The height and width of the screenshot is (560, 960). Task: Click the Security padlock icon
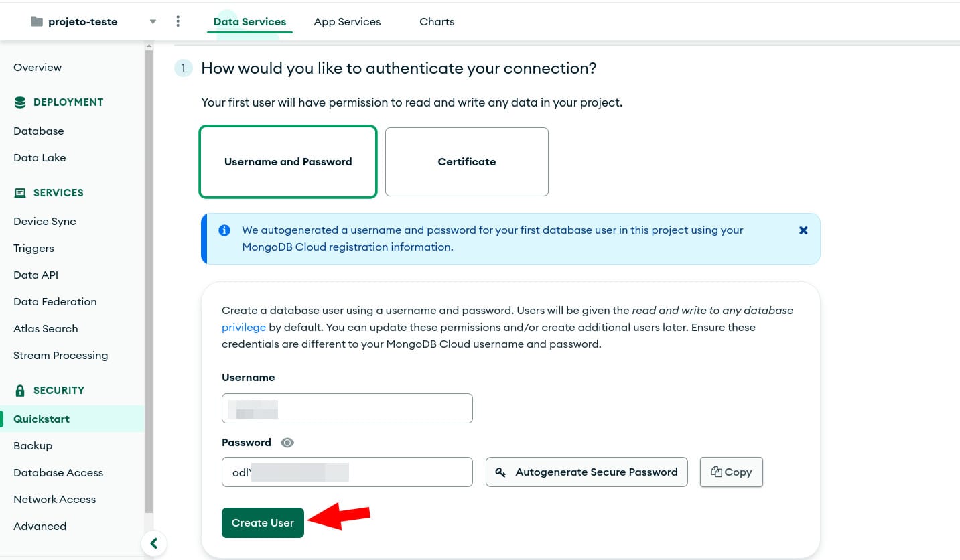tap(20, 391)
